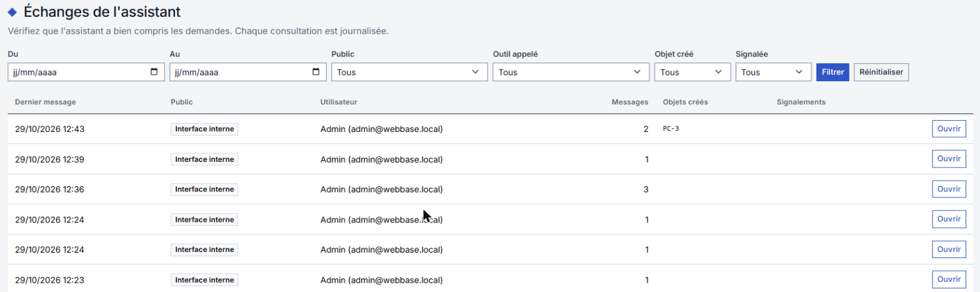Click the date 29/10/2026 12:39
The height and width of the screenshot is (292, 980).
(x=49, y=159)
